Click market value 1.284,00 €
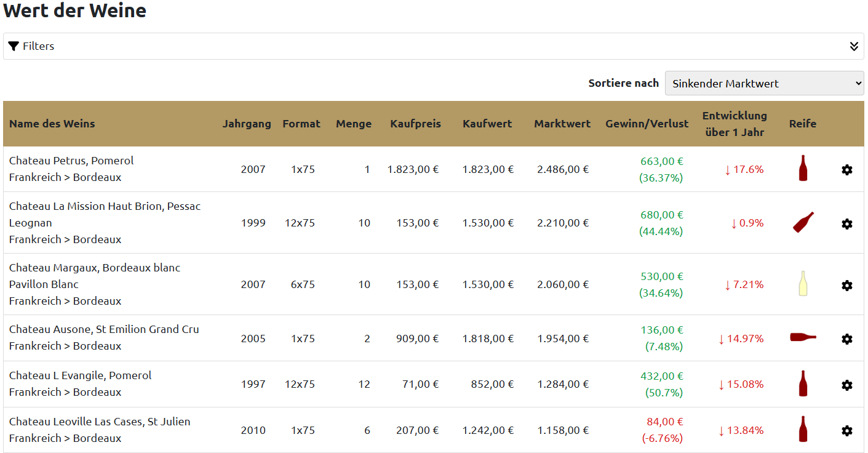The width and height of the screenshot is (868, 453). point(563,384)
